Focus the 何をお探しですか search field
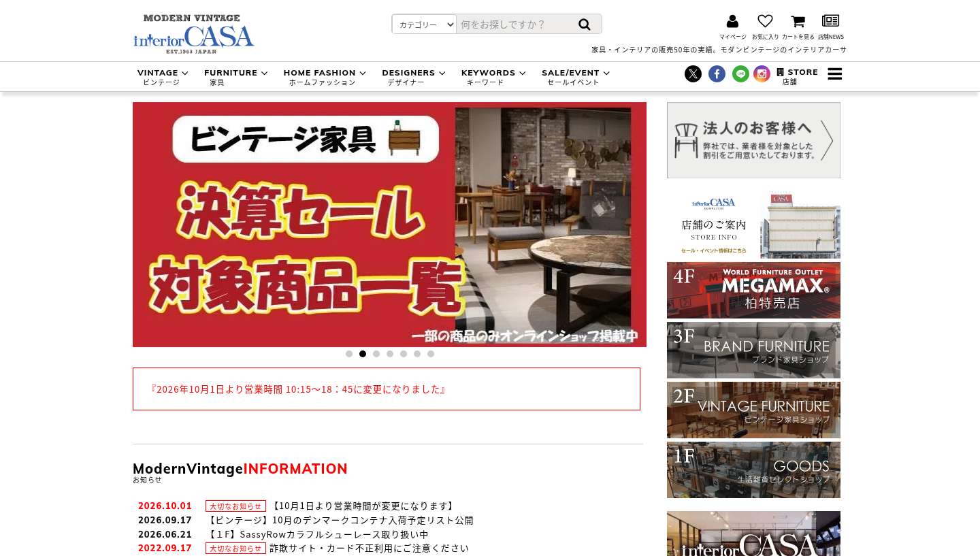 512,24
